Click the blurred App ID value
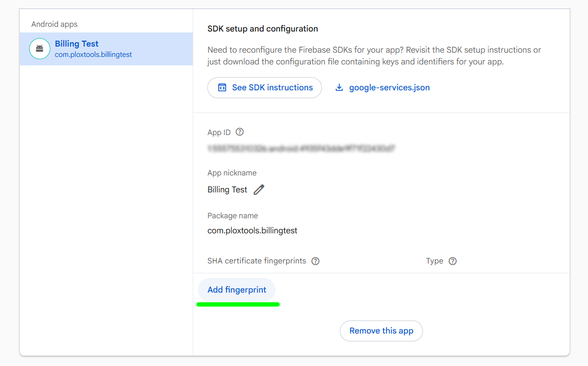Viewport: 588px width, 366px height. click(x=301, y=149)
